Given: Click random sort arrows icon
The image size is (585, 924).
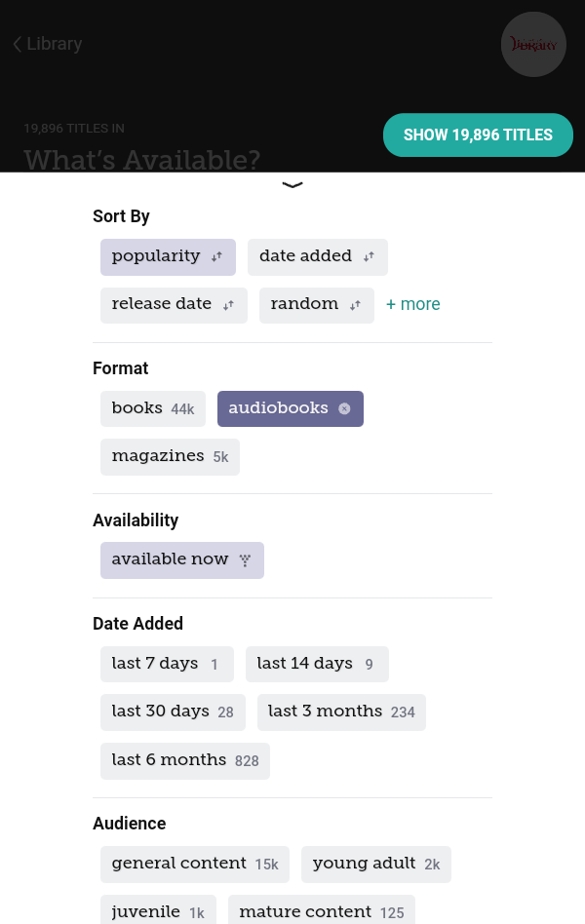Looking at the screenshot, I should click(356, 305).
